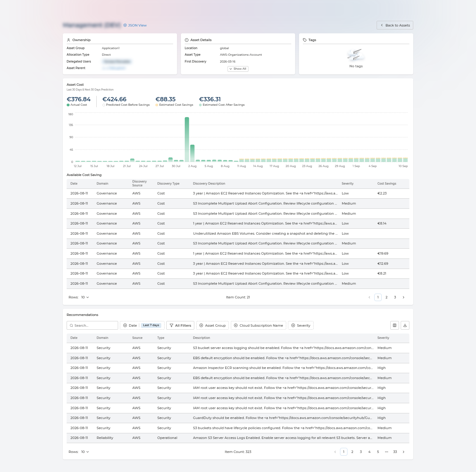Go to page 3 of cost savings
Viewport: 476px width, 472px height.
click(395, 297)
